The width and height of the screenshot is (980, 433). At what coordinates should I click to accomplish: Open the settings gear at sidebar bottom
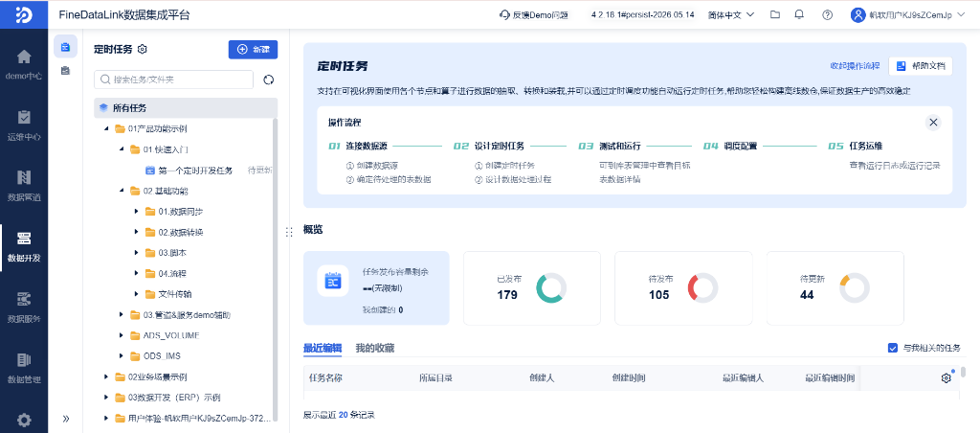click(24, 419)
